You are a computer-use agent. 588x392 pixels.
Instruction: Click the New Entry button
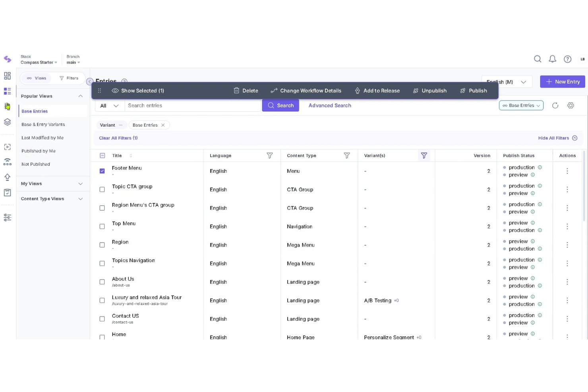point(563,82)
